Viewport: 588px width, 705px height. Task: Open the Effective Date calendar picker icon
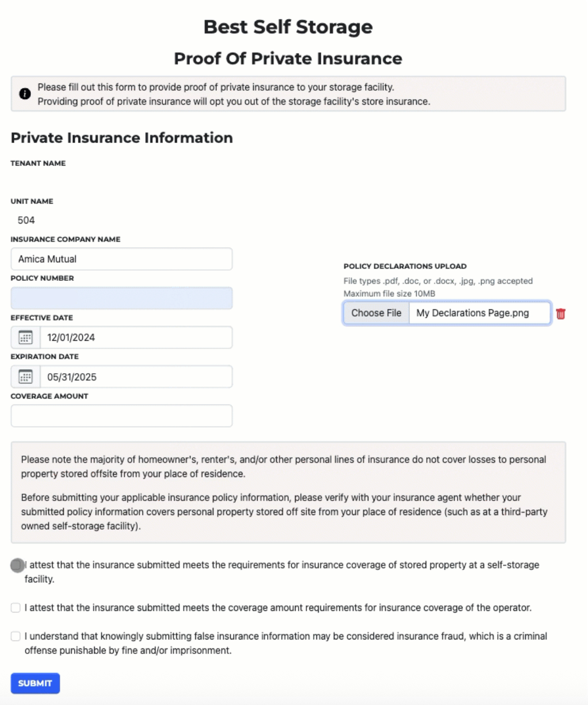(x=26, y=337)
